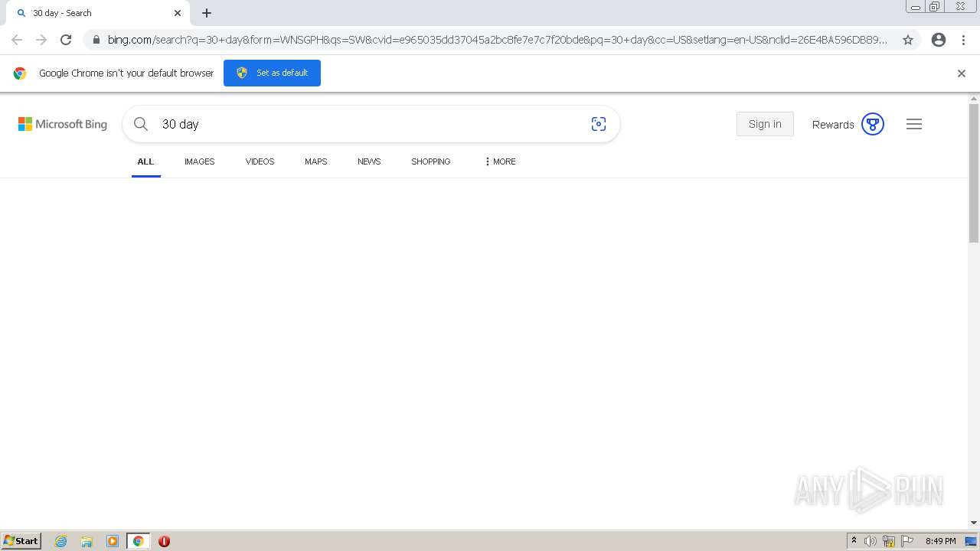The height and width of the screenshot is (551, 980).
Task: Switch to the IMAGES tab
Action: tap(199, 161)
